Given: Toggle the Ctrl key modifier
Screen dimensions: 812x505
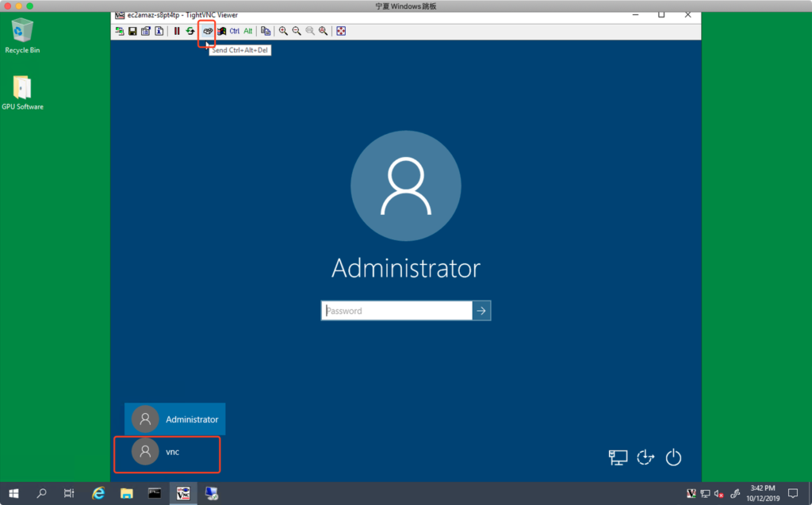Looking at the screenshot, I should [235, 31].
